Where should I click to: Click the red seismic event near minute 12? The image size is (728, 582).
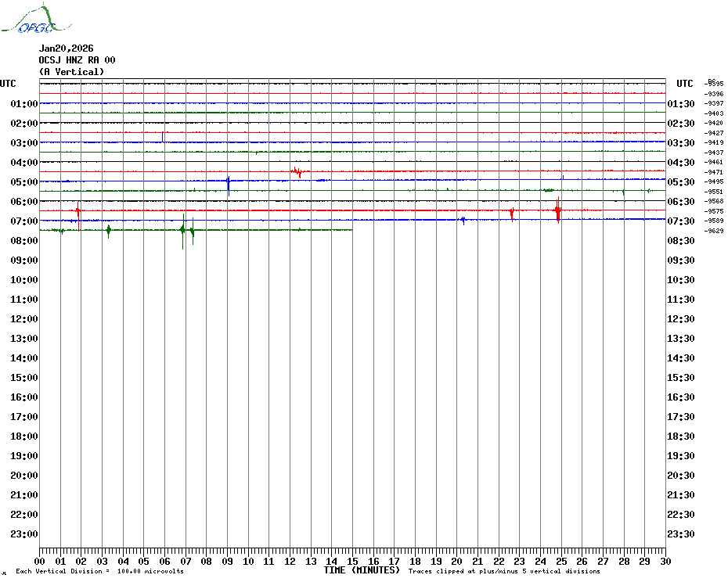click(297, 171)
